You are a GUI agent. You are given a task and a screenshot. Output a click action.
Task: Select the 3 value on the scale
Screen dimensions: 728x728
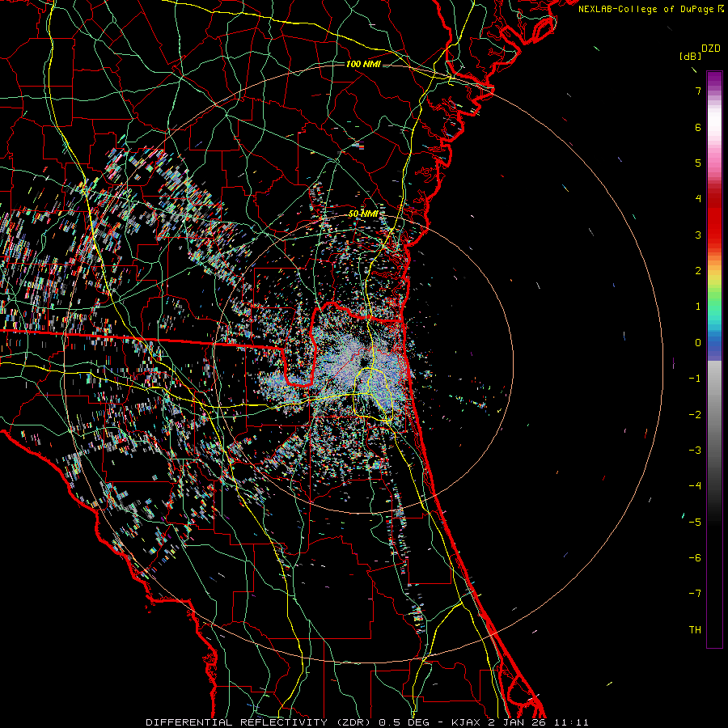(x=698, y=235)
